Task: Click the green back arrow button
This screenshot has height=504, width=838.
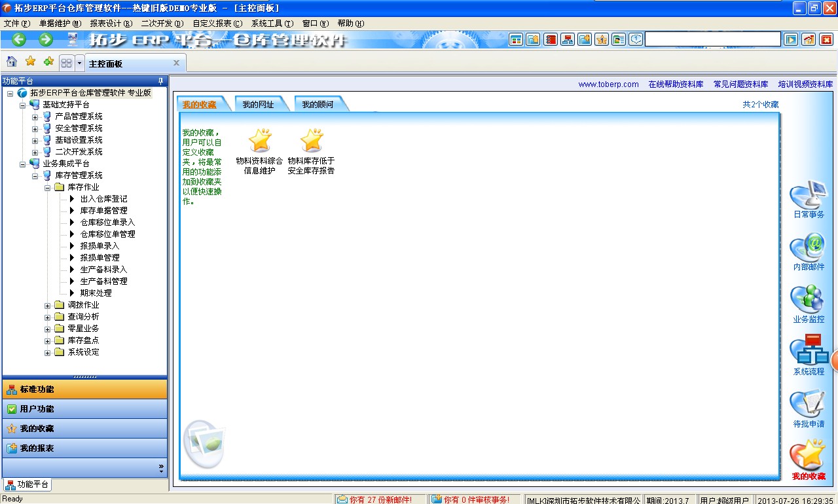Action: 19,39
